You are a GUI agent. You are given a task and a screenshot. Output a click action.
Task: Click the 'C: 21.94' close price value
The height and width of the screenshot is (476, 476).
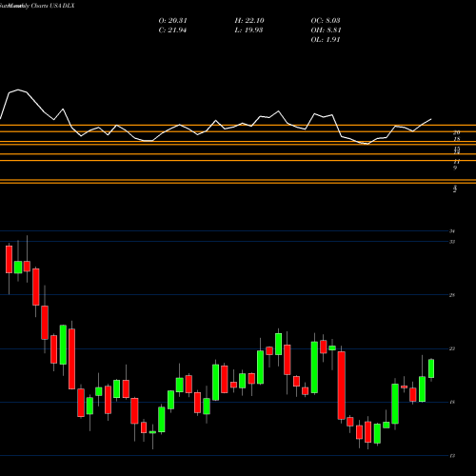tap(172, 30)
